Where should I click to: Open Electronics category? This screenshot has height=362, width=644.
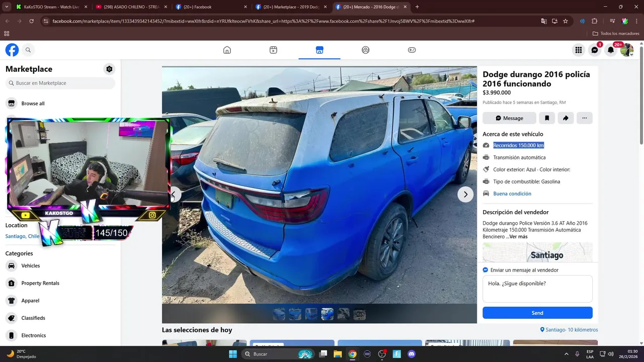coord(60,335)
